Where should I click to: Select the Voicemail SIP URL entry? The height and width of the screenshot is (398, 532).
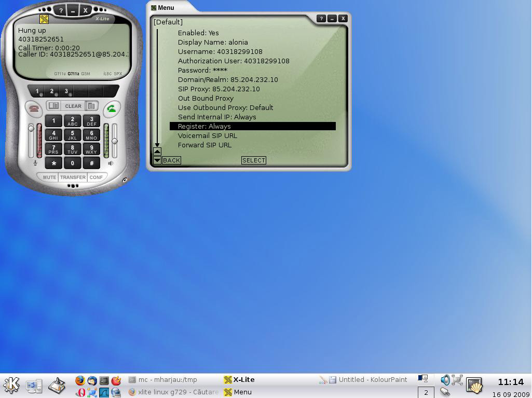coord(207,136)
